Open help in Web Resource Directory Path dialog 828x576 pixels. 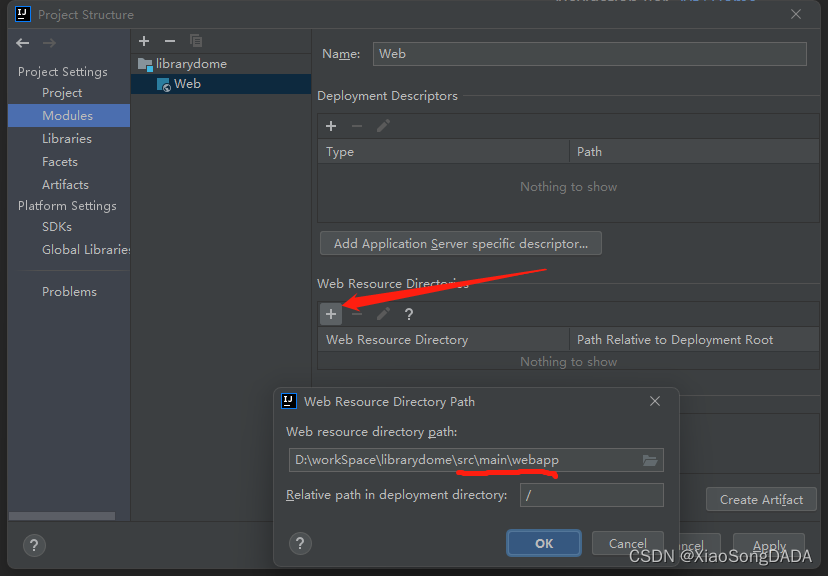tap(300, 543)
